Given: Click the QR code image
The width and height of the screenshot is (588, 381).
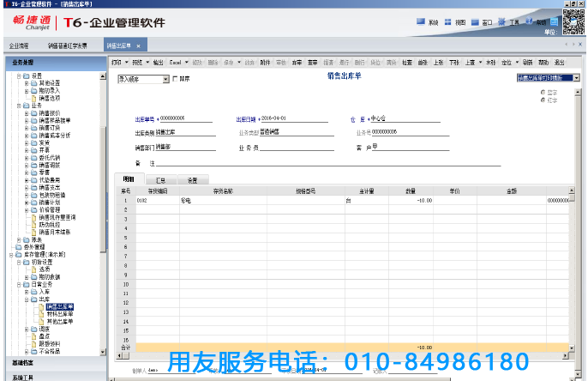Looking at the screenshot, I should pyautogui.click(x=573, y=21).
